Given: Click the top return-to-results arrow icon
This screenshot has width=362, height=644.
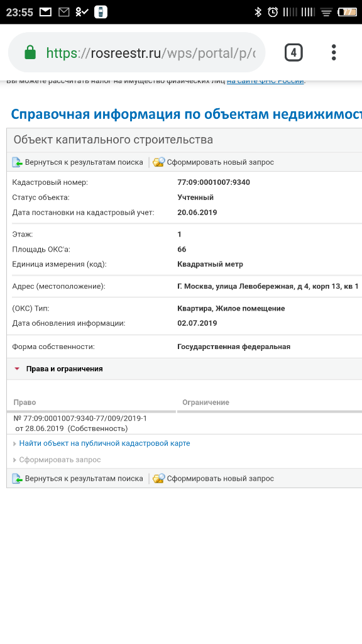Looking at the screenshot, I should pos(17,162).
